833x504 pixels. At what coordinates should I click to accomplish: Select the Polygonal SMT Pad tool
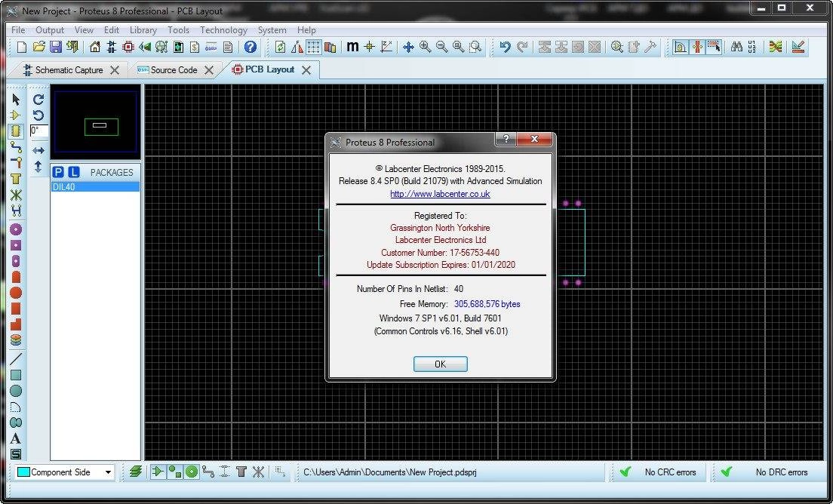15,324
